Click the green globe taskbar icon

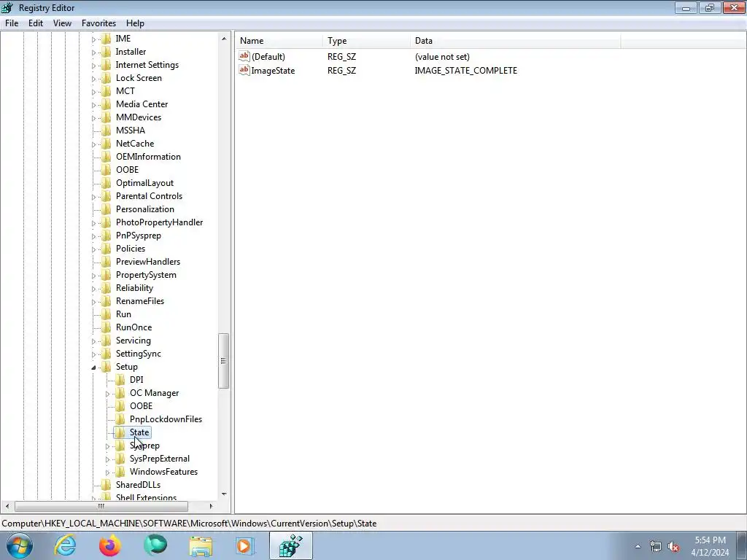pyautogui.click(x=155, y=545)
